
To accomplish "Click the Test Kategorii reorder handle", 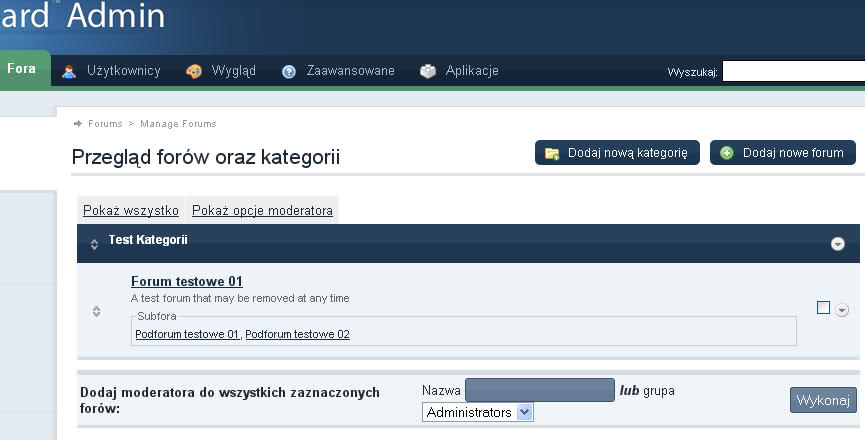I will tap(94, 244).
